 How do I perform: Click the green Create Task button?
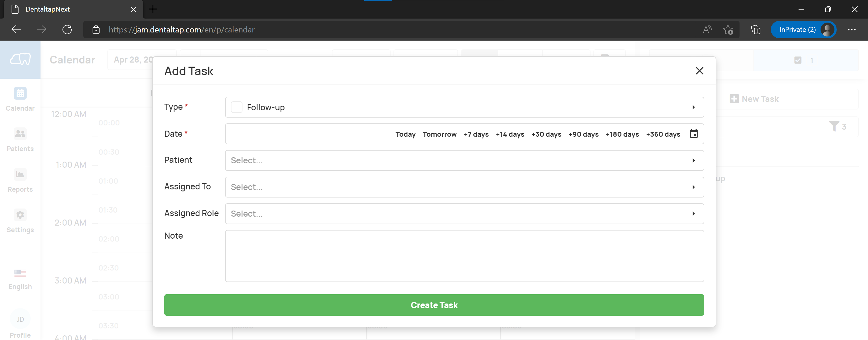click(x=434, y=305)
